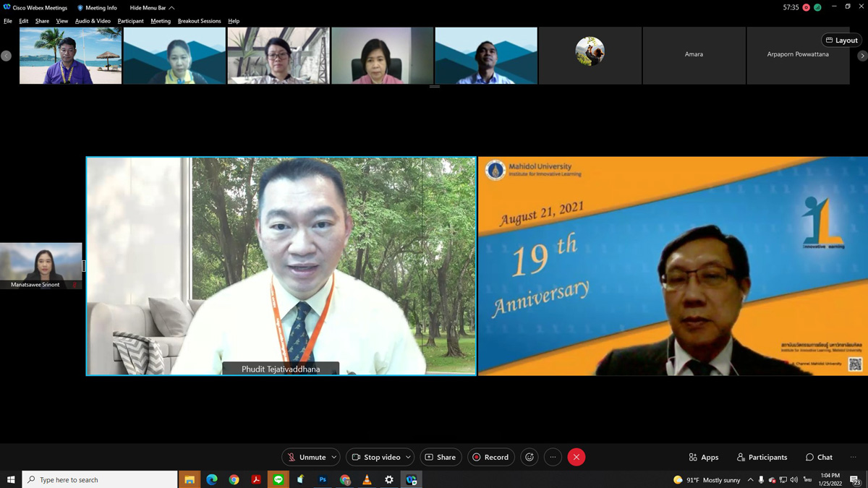Click the Meeting Info shield icon
Viewport: 868px width, 488px height.
coord(80,8)
